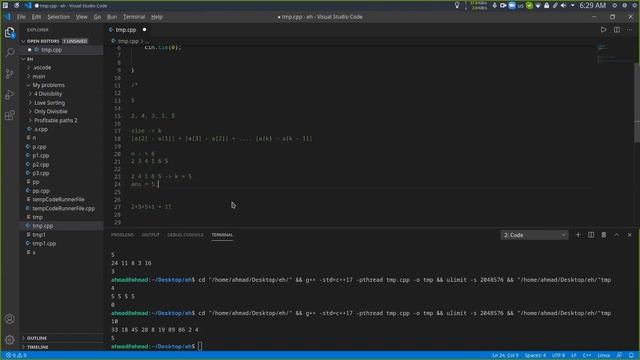Change end of line sequence LF

click(573, 356)
